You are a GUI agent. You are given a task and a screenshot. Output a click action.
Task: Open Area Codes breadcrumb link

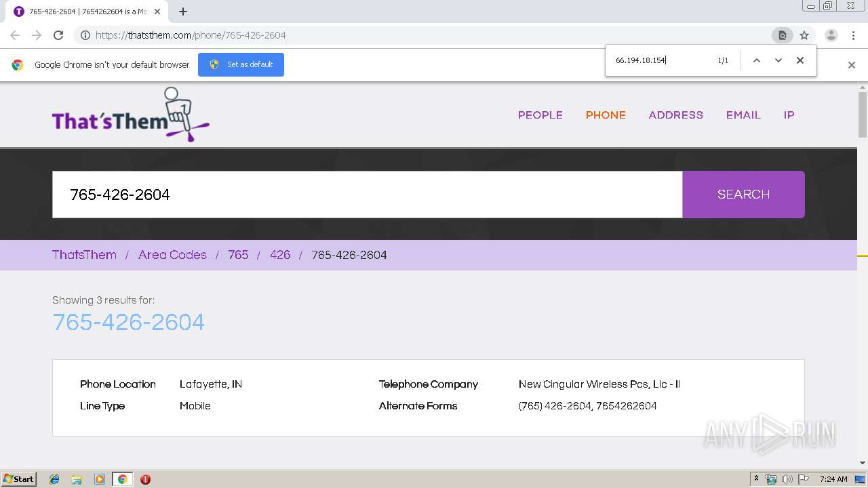(172, 255)
